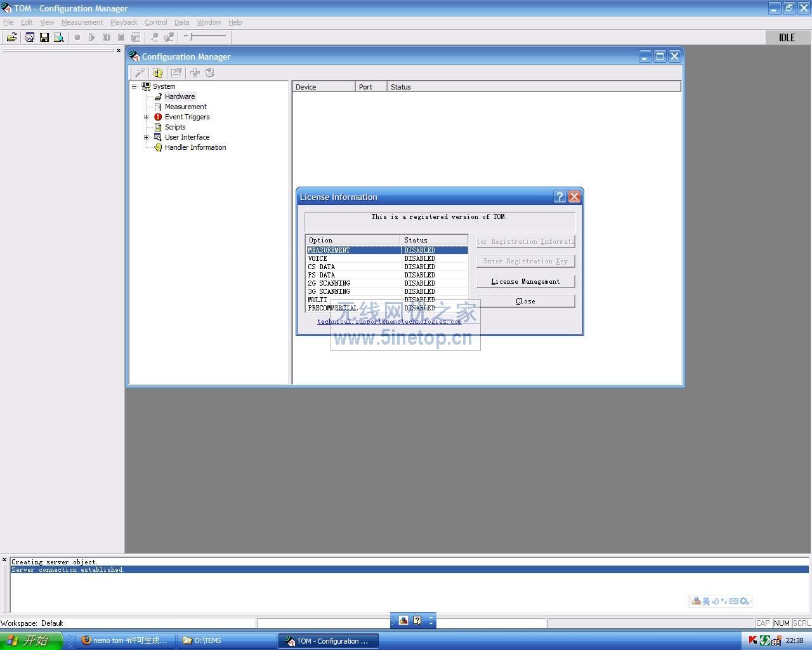The width and height of the screenshot is (812, 650).
Task: Collapse the System tree node
Action: click(x=134, y=86)
